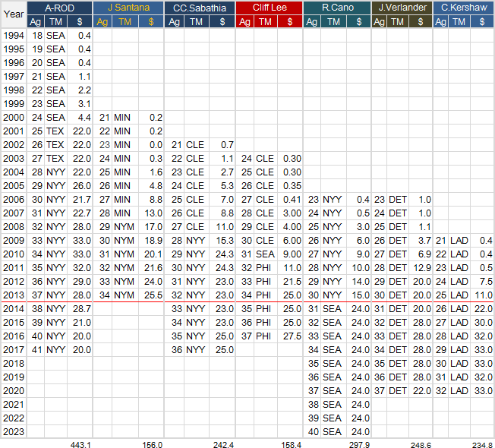Click Cano's 2014 SEA team cell
Viewport: 495px width, 448px height.
(333, 309)
